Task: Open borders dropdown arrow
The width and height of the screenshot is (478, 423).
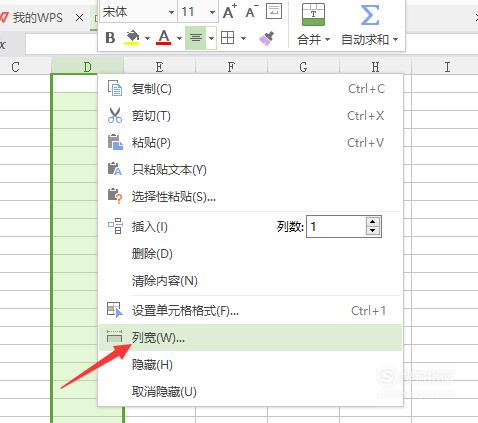Action: tap(243, 39)
